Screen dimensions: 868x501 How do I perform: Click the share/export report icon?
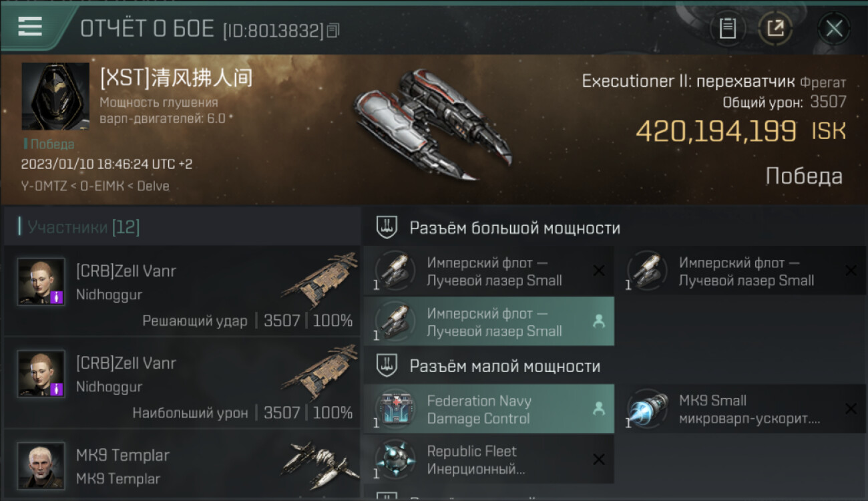(775, 28)
